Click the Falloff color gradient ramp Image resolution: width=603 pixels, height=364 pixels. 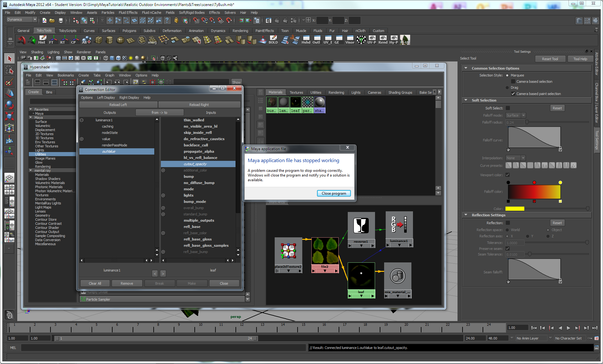(534, 192)
